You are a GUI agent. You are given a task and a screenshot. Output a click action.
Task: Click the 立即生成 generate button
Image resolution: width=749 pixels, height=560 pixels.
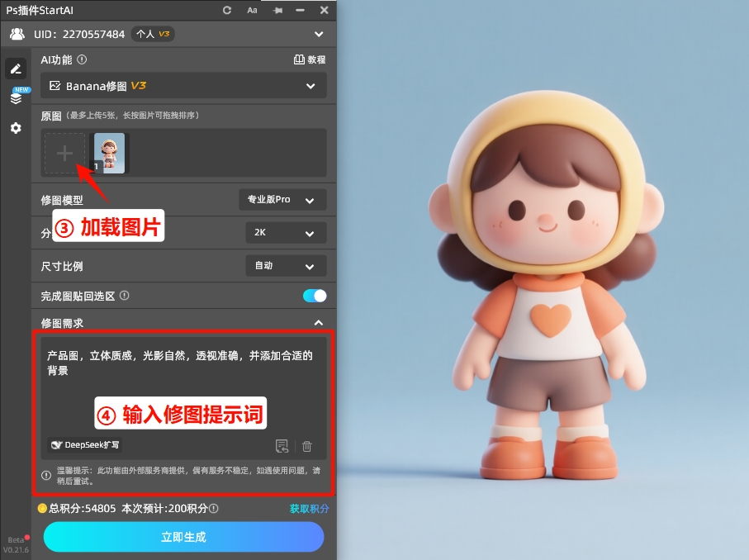pyautogui.click(x=183, y=537)
